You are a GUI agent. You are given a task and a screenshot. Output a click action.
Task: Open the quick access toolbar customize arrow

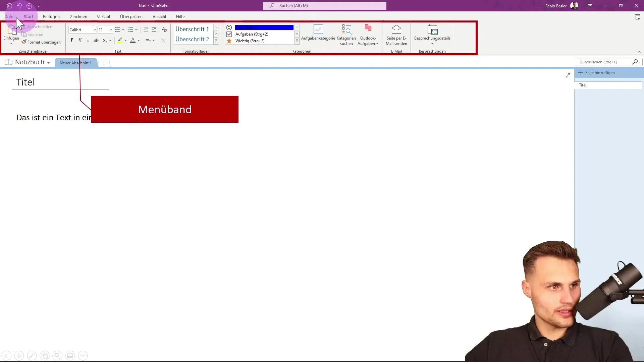39,6
